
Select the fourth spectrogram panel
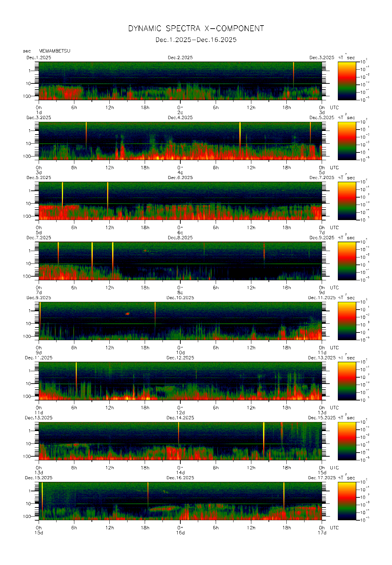click(x=180, y=261)
